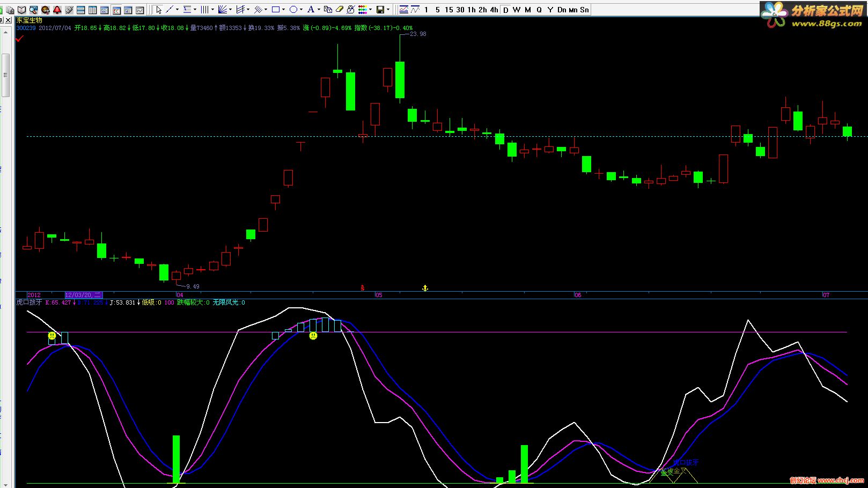868x488 pixels.
Task: Click the mini chart window icon
Action: [104, 10]
